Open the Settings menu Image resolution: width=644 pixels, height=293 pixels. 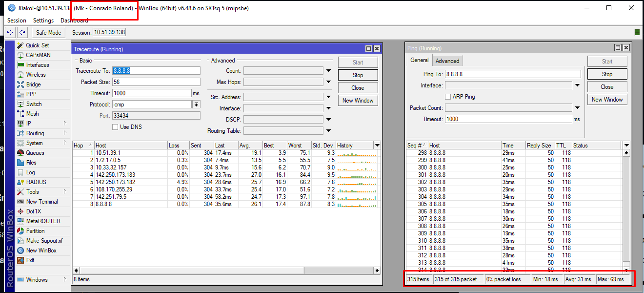(43, 21)
